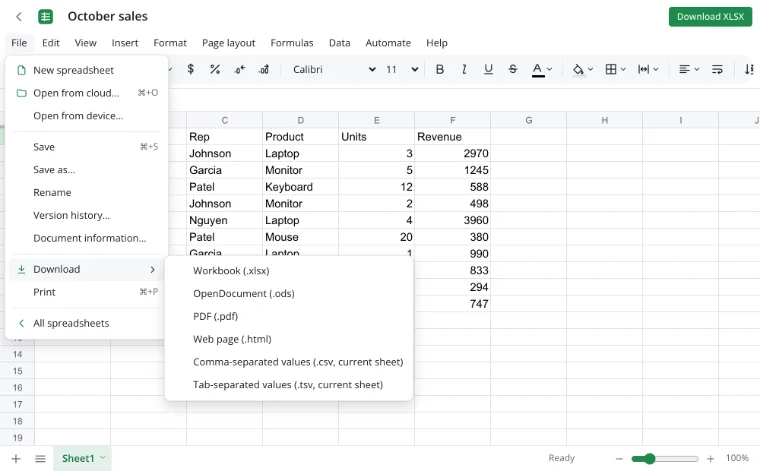
Task: Click the zoom slider handle
Action: click(649, 458)
